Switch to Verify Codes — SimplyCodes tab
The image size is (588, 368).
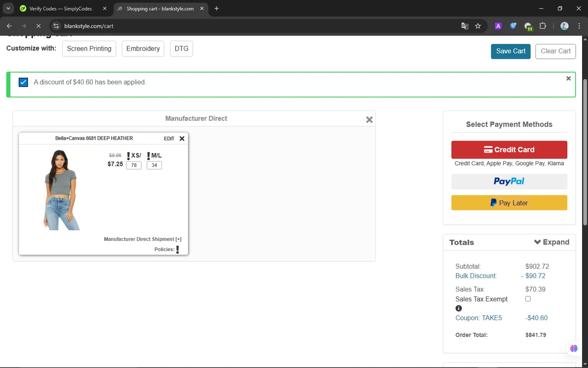[x=61, y=9]
